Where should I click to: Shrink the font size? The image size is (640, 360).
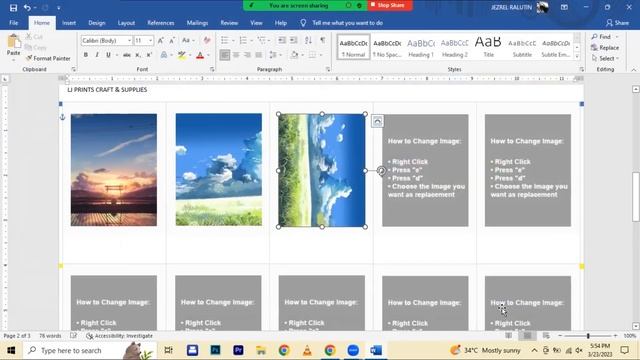point(172,40)
